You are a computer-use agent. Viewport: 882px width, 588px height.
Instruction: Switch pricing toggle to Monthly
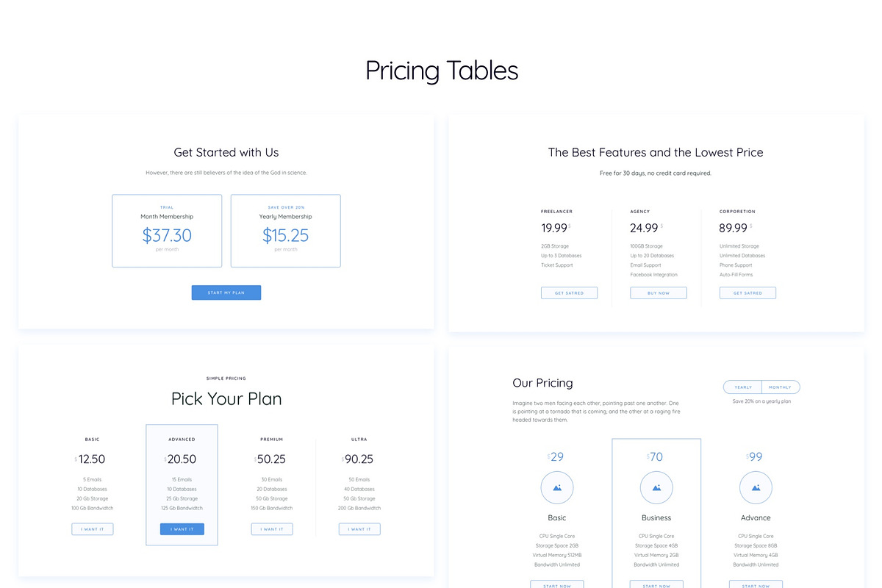pyautogui.click(x=781, y=387)
